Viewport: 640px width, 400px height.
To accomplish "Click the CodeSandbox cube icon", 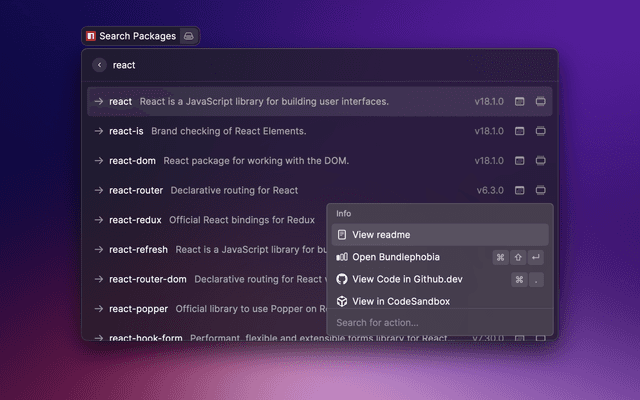I will point(341,301).
